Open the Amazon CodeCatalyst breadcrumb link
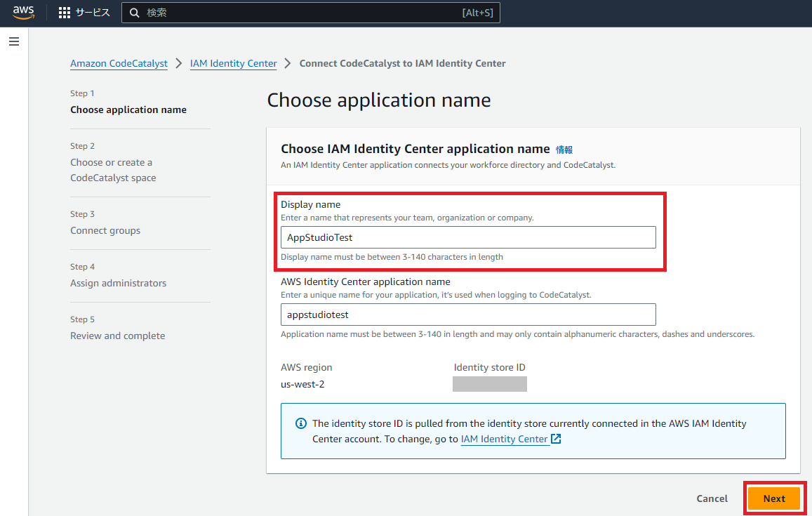The width and height of the screenshot is (812, 516). click(x=119, y=63)
